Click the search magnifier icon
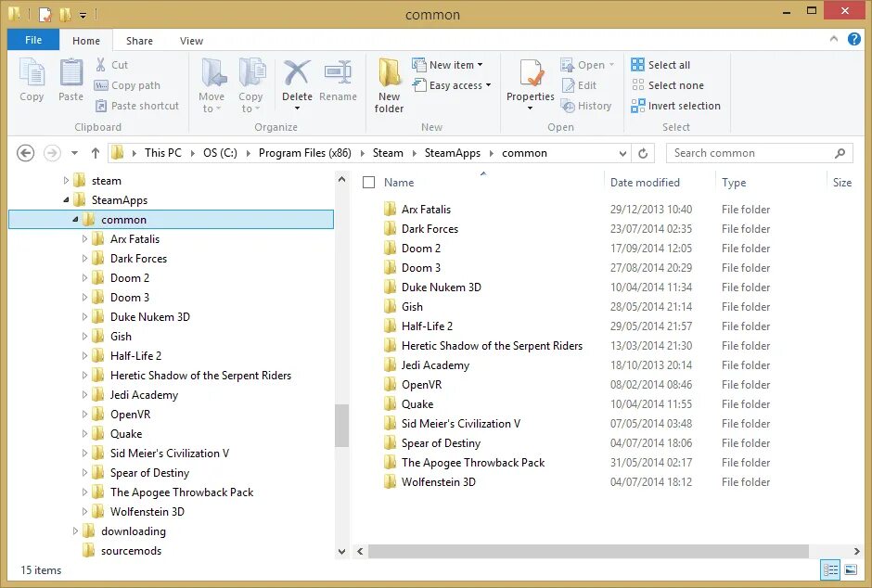 coord(840,153)
